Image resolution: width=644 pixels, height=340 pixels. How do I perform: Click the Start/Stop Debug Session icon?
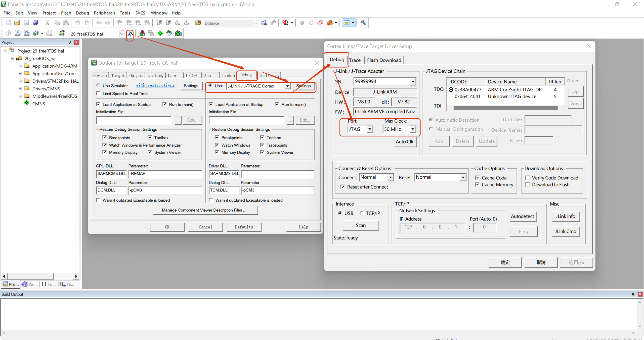pyautogui.click(x=285, y=23)
